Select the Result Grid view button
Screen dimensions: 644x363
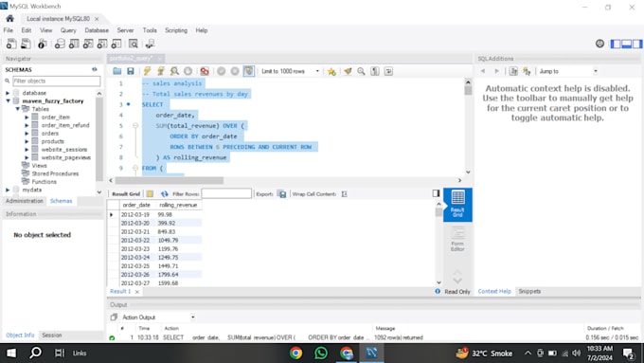point(457,205)
